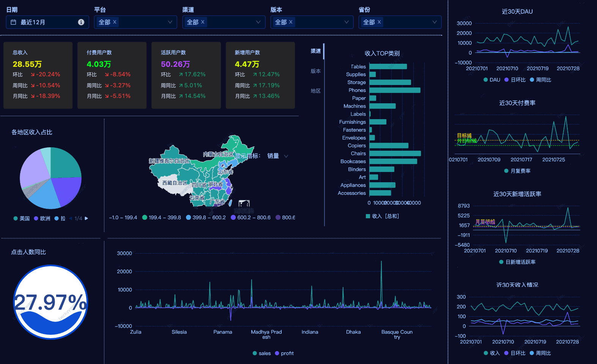Screen dimensions: 597x364
Task: Open the 省份 dropdown list
Action: coord(434,22)
